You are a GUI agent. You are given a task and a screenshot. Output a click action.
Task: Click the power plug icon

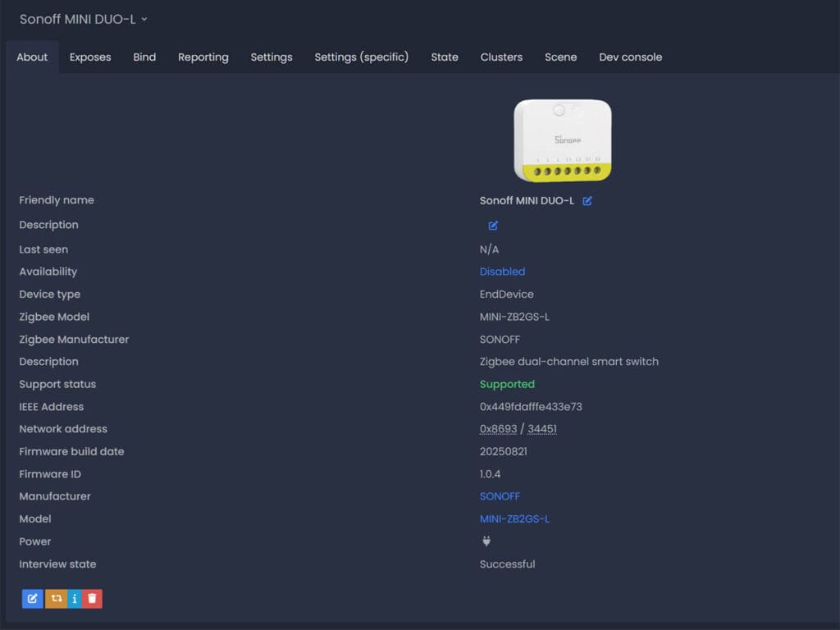pos(486,541)
